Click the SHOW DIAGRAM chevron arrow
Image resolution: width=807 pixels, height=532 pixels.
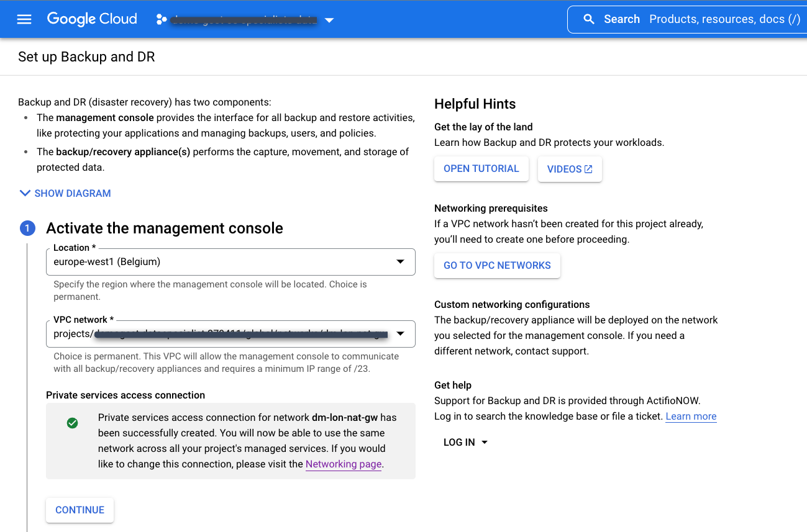pyautogui.click(x=25, y=193)
